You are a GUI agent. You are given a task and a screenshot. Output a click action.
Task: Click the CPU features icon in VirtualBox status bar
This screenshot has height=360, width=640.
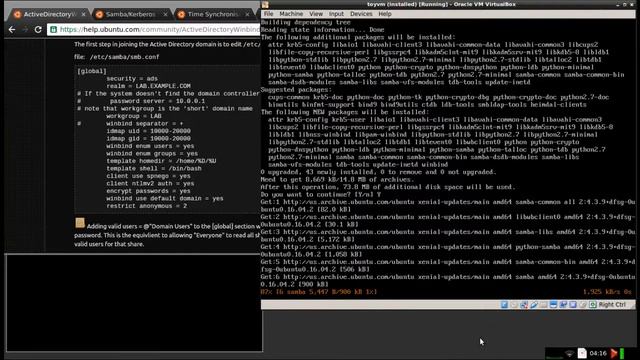[x=573, y=304]
